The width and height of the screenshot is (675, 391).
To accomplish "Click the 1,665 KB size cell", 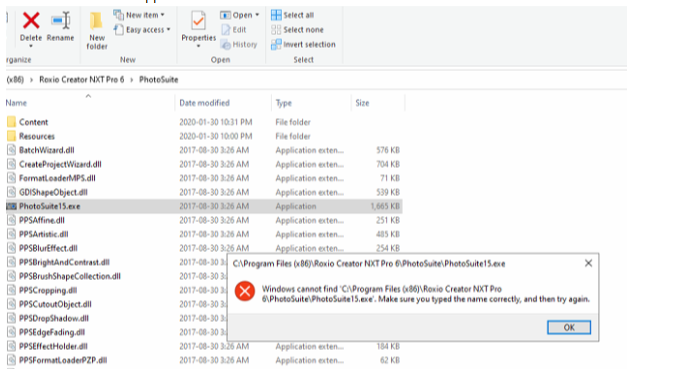I will [x=385, y=206].
